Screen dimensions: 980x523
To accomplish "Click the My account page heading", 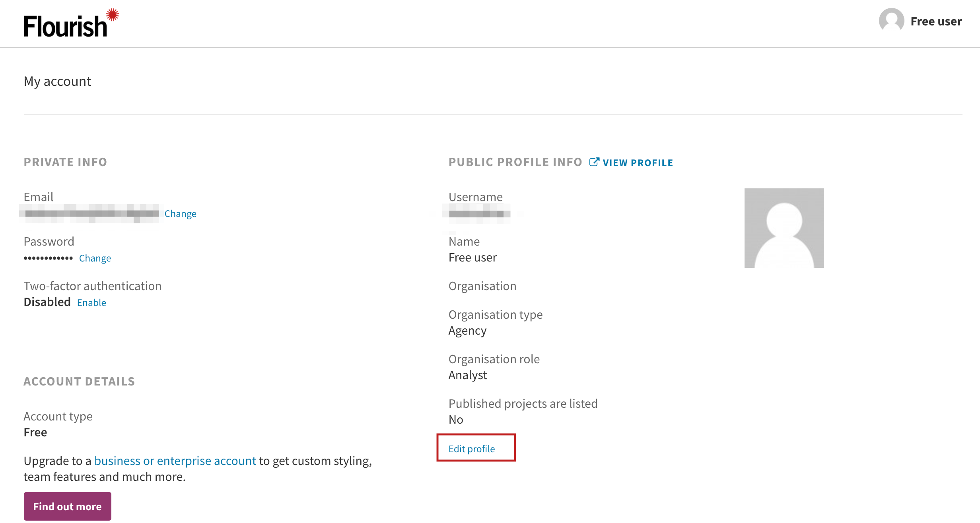I will (57, 81).
